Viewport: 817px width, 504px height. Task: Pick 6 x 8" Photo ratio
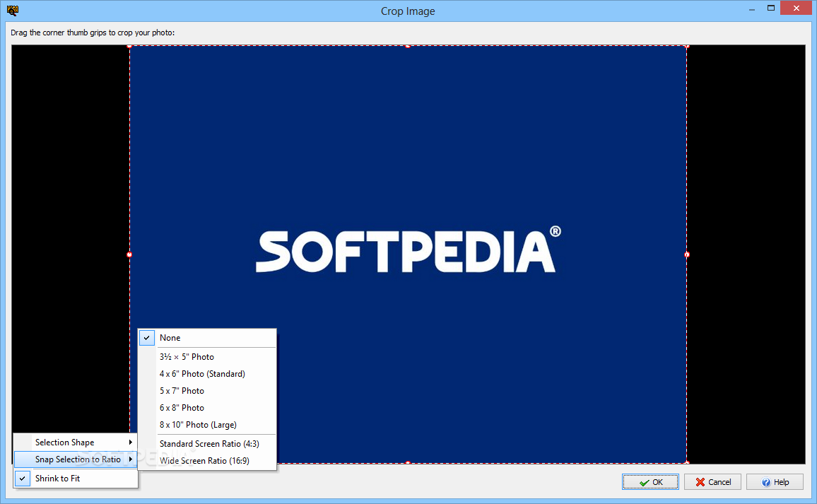coord(207,408)
